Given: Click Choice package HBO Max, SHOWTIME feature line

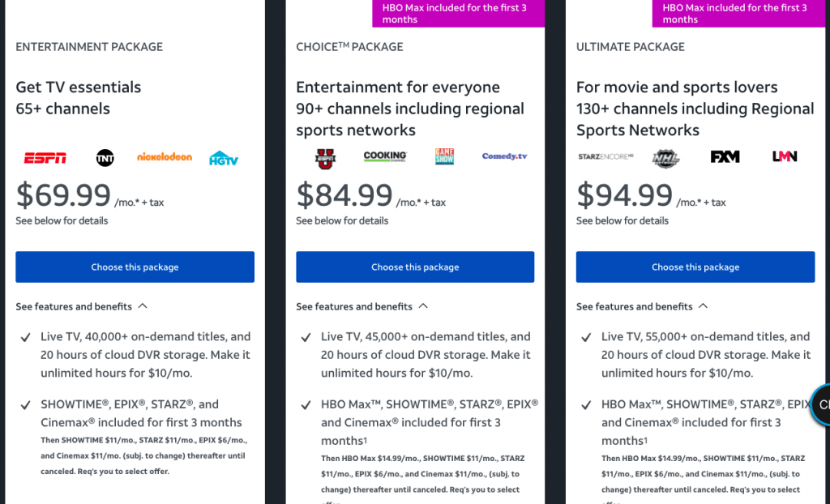Looking at the screenshot, I should (x=430, y=422).
